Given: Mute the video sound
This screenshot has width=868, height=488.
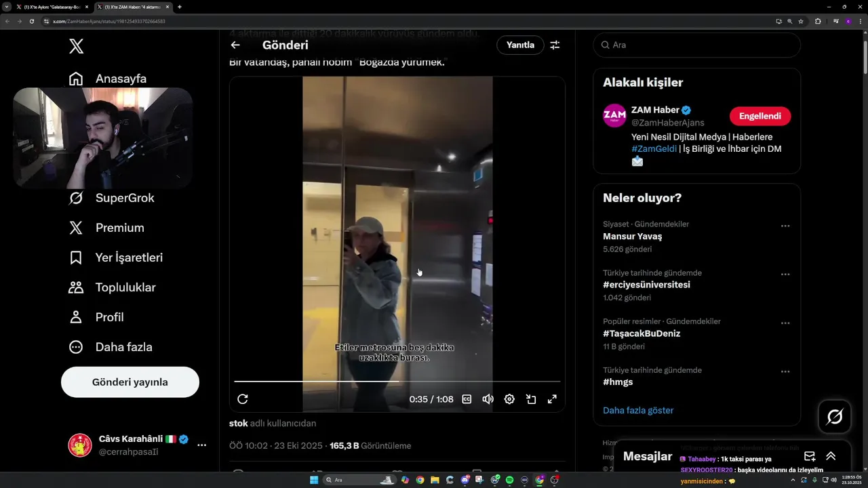Looking at the screenshot, I should pos(488,399).
